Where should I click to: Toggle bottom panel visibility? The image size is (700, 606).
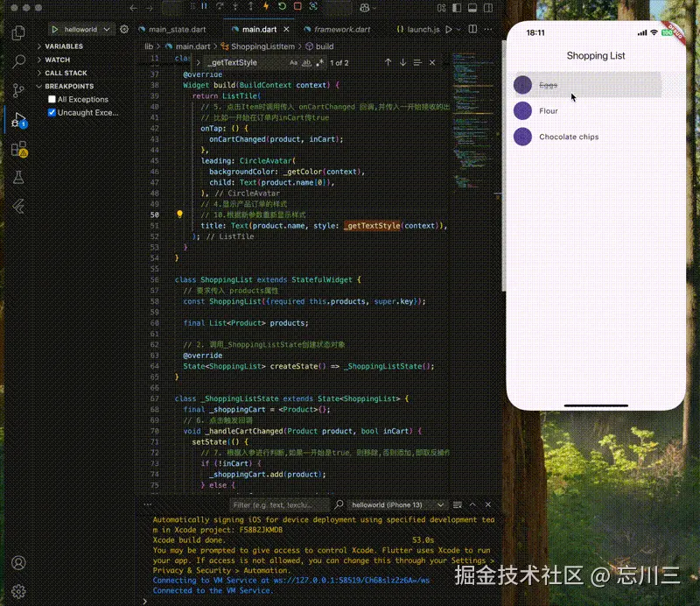(472, 8)
